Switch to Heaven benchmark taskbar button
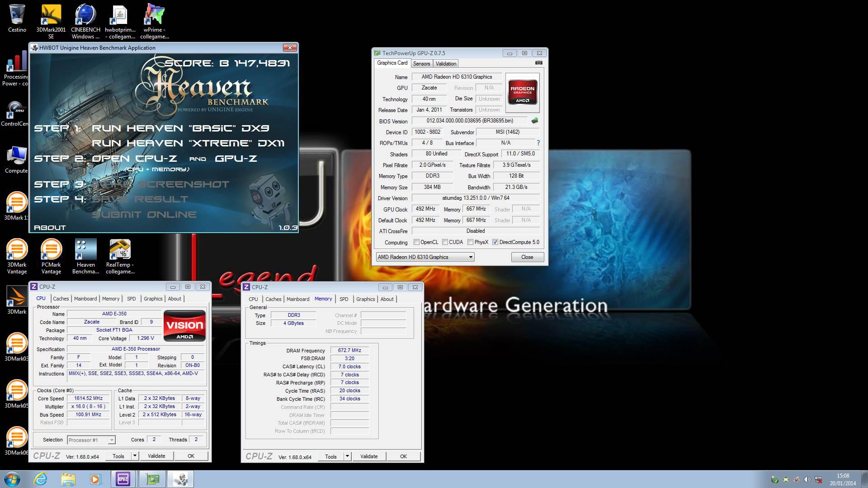The width and height of the screenshot is (868, 488). (181, 479)
